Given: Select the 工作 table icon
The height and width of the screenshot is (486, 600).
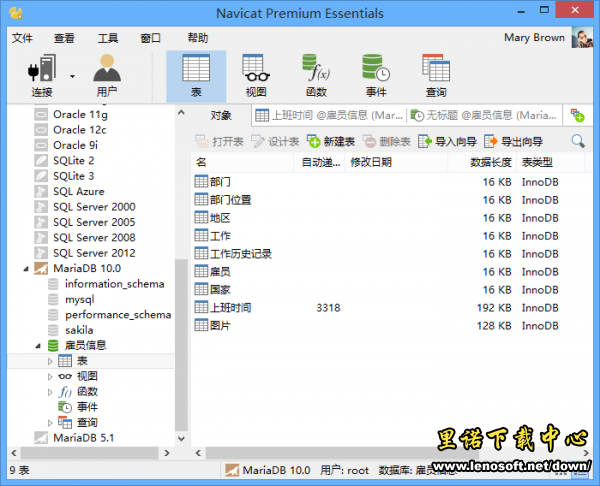Looking at the screenshot, I should coord(201,235).
